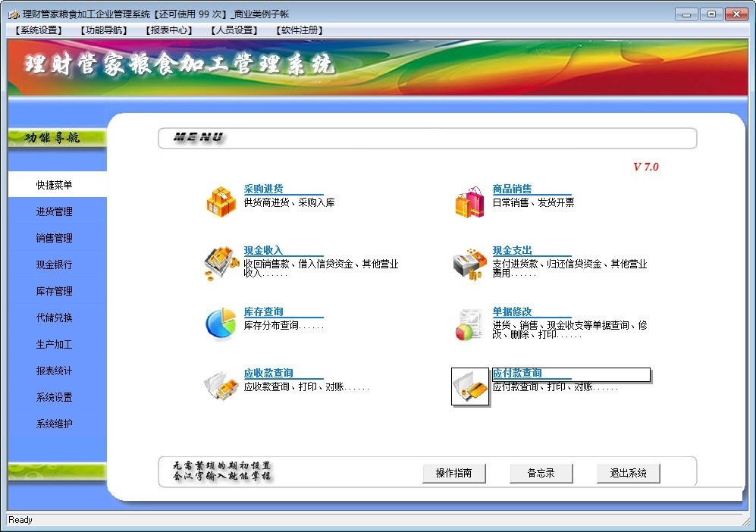
Task: Open the 应收款查询 link
Action: click(x=268, y=373)
